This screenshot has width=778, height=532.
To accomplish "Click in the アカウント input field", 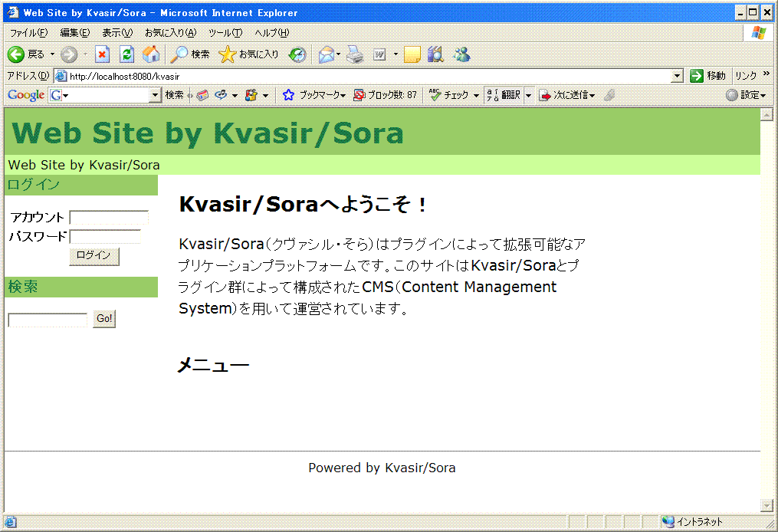I will tap(109, 218).
